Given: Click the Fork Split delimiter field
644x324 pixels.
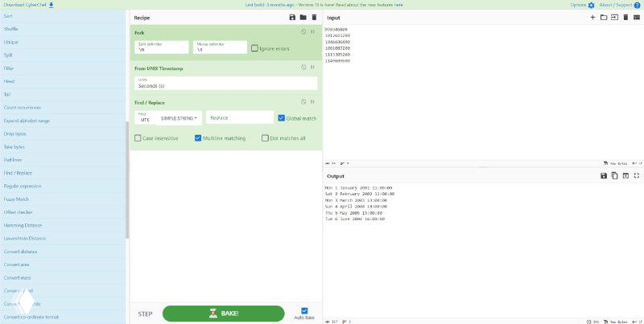Looking at the screenshot, I should tap(162, 47).
